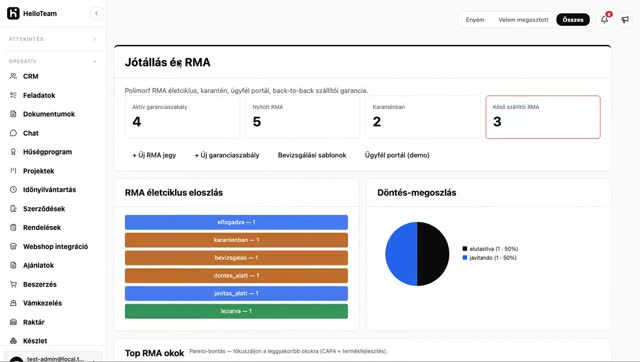Click the elutasitva (1 - 50%) legend entry
Image resolution: width=640 pixels, height=362 pixels.
[x=490, y=249]
